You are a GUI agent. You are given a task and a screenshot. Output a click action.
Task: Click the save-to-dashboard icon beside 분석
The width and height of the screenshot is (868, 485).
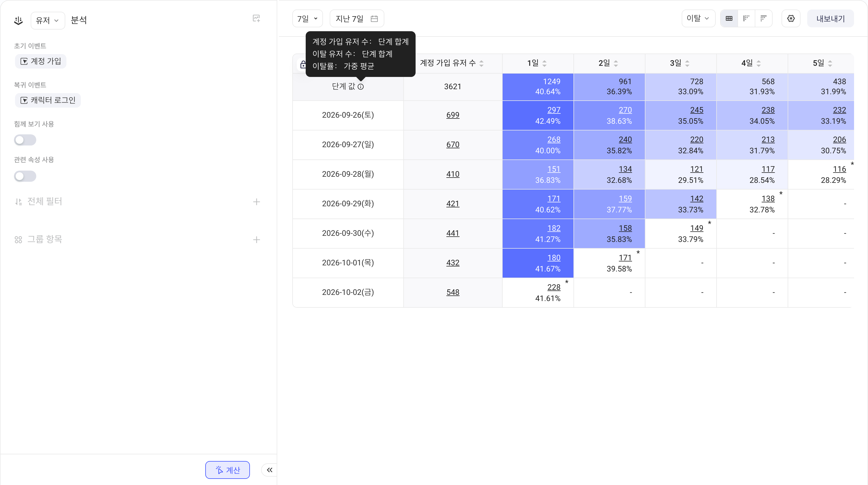(x=256, y=18)
